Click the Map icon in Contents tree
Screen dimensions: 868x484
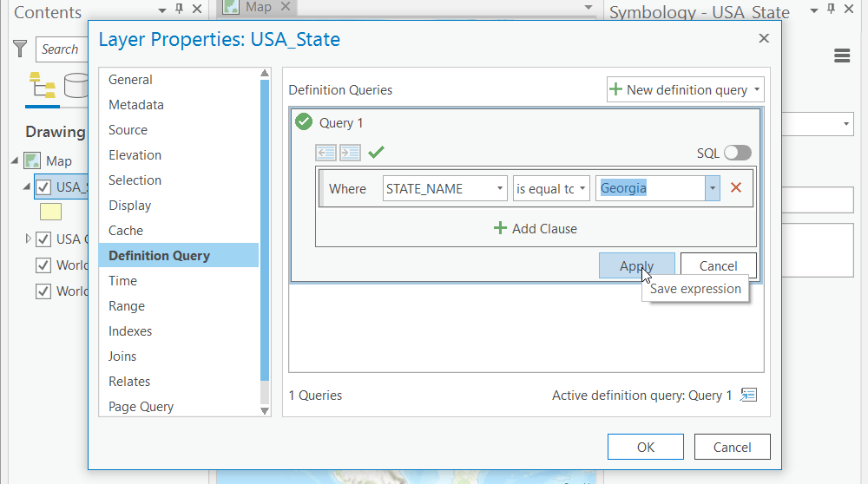tap(33, 161)
